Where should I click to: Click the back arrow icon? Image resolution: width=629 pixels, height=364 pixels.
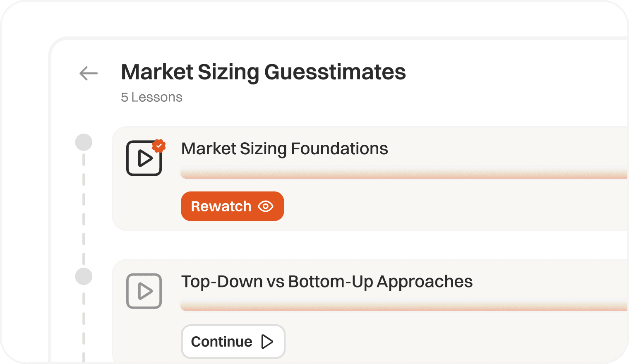pyautogui.click(x=89, y=73)
